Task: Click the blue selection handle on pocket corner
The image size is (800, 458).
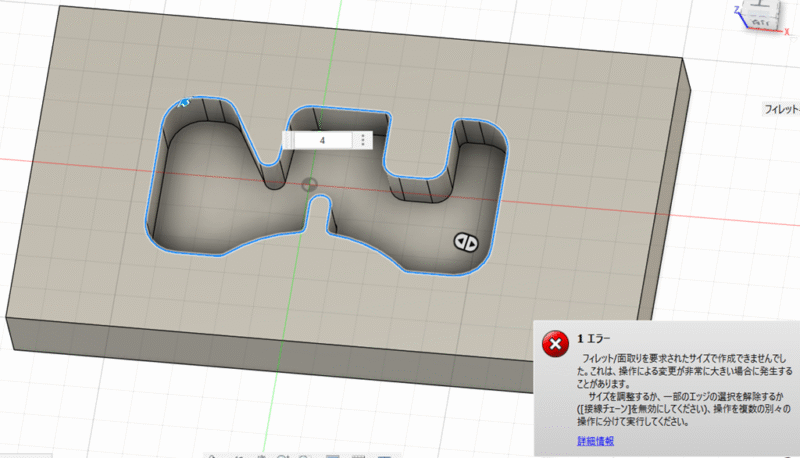Action: click(184, 101)
